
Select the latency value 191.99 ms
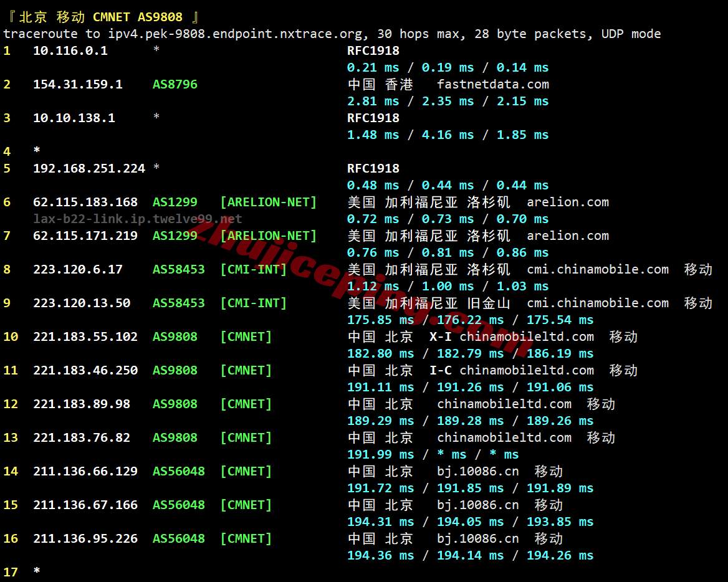click(381, 455)
